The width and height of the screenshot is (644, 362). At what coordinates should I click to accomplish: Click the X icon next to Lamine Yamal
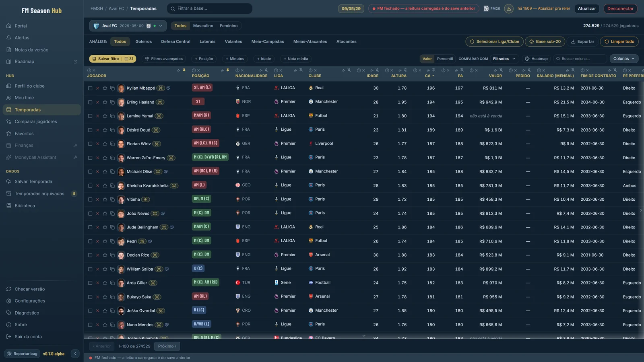coord(97,116)
